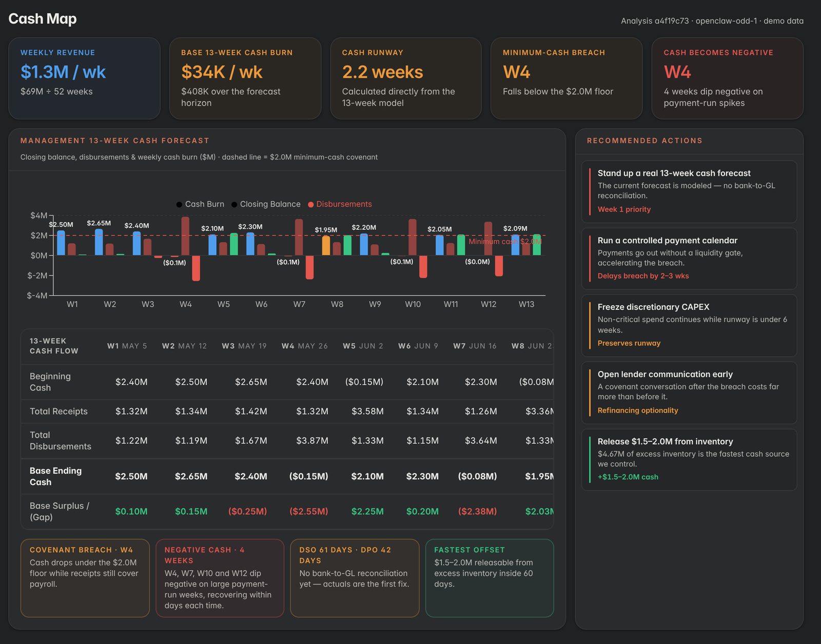
Task: Click W7 gap value ($2.38M)
Action: coord(478,512)
